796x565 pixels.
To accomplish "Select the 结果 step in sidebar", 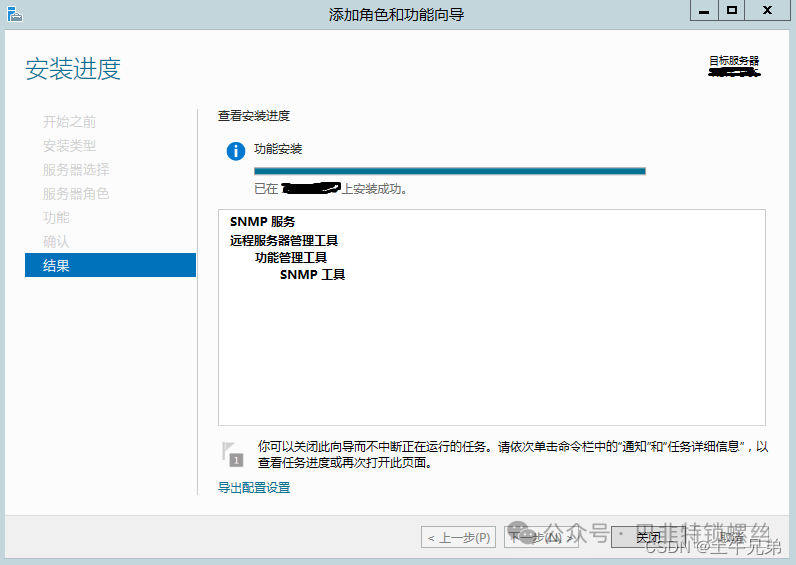I will tap(110, 265).
